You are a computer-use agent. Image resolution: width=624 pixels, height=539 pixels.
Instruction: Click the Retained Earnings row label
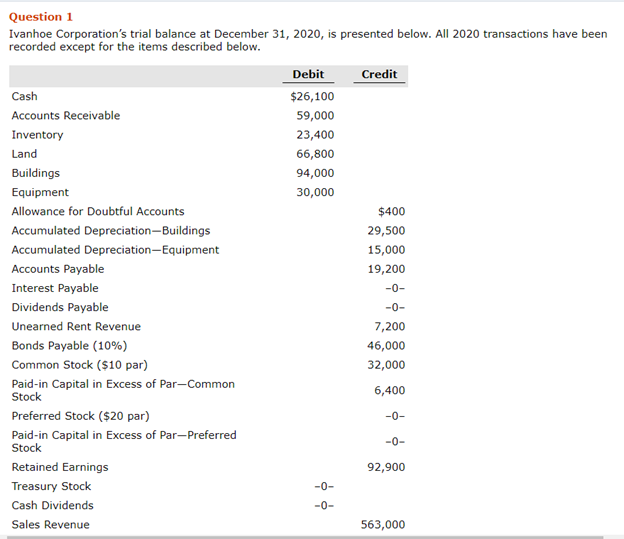pos(60,467)
